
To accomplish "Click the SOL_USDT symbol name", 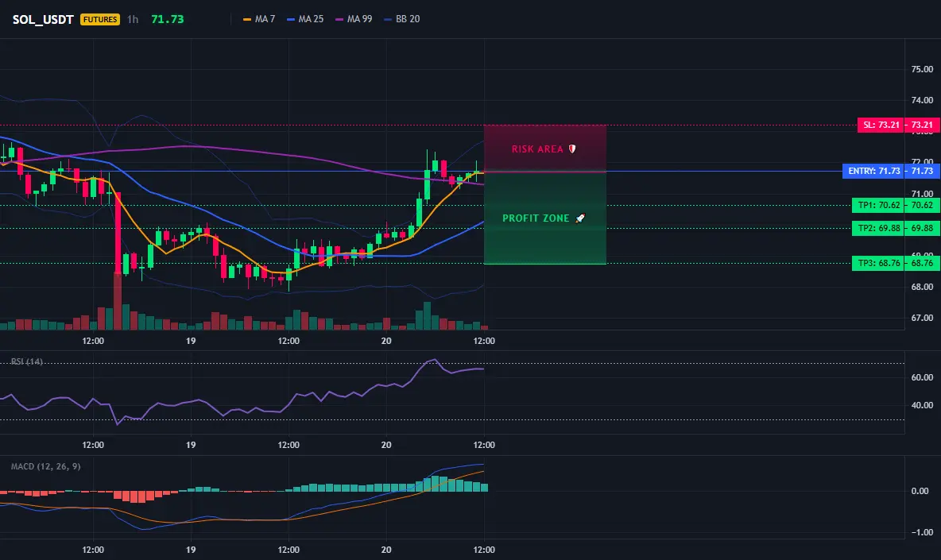I will [x=43, y=19].
